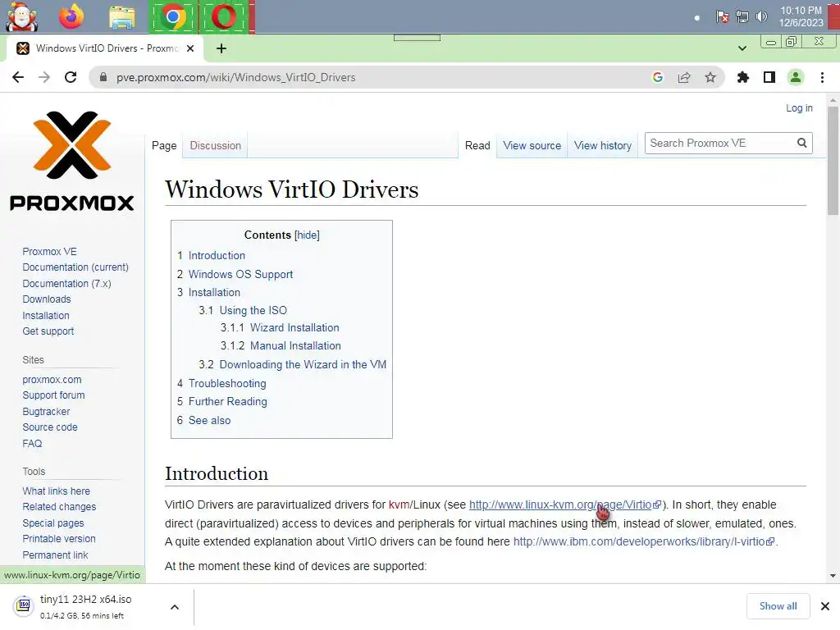Jump to Windows OS Support section

click(x=240, y=274)
